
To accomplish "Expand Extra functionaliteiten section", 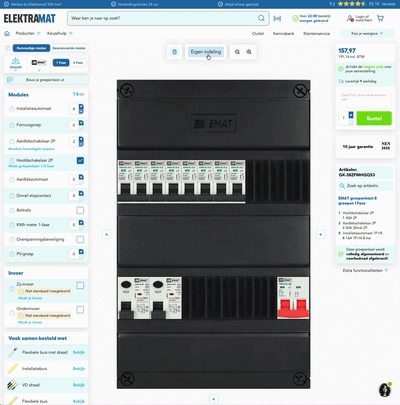I will click(365, 271).
